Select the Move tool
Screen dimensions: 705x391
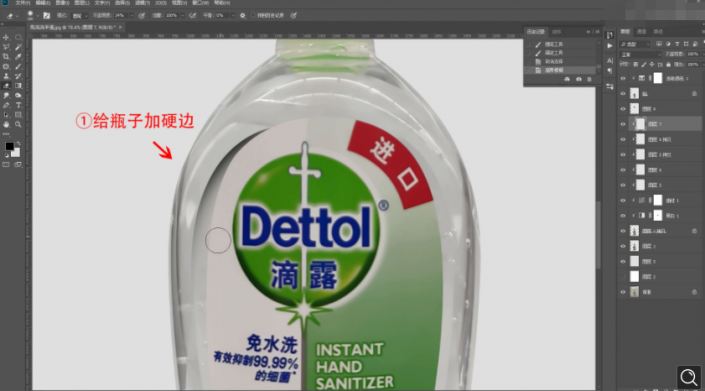tap(6, 37)
